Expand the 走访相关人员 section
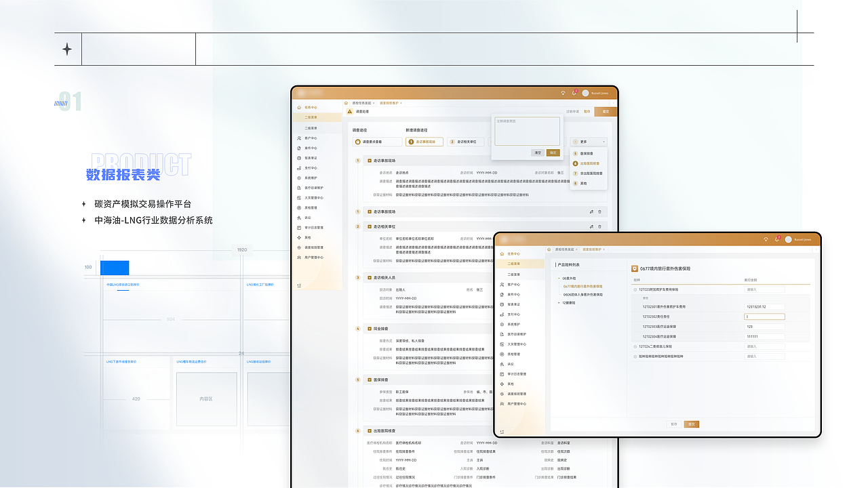Image resolution: width=868 pixels, height=488 pixels. (370, 277)
